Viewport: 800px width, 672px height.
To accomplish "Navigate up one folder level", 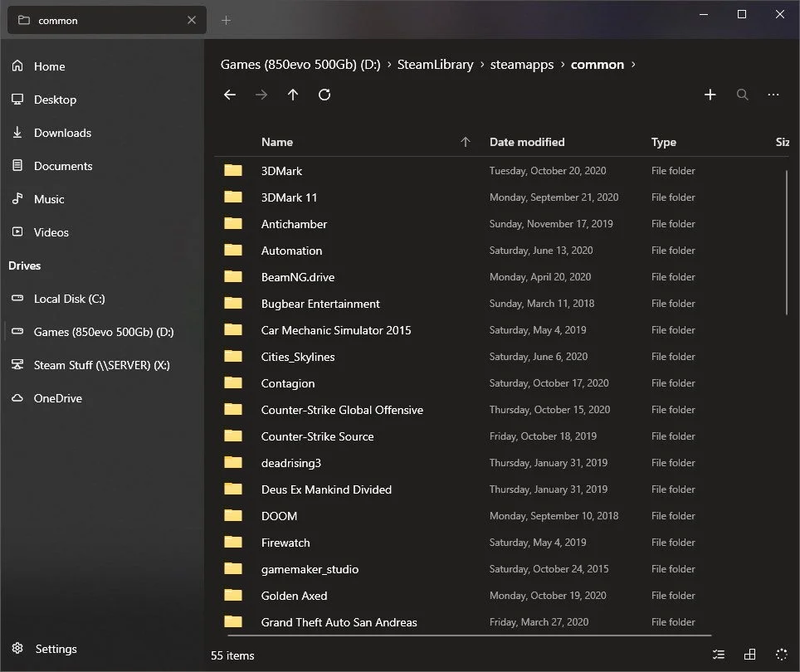I will [293, 95].
